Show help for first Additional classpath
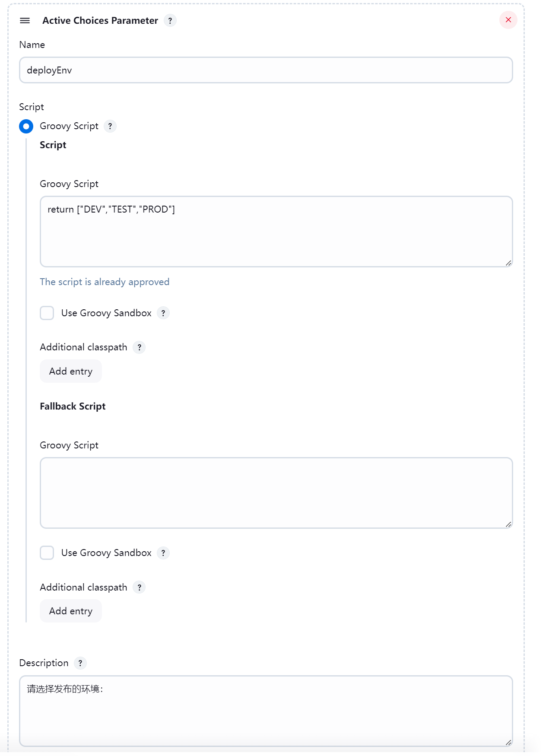This screenshot has width=549, height=756. click(139, 347)
